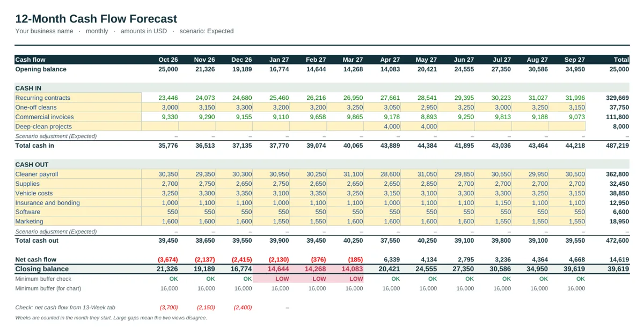Image resolution: width=644 pixels, height=335 pixels.
Task: Click the Jan 27 column header
Action: [279, 60]
